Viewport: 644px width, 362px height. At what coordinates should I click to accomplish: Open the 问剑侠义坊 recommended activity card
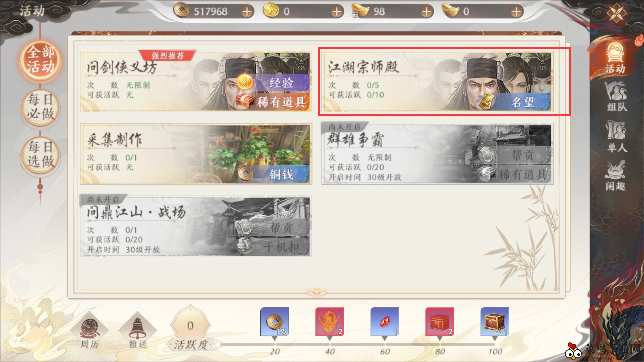click(x=196, y=82)
